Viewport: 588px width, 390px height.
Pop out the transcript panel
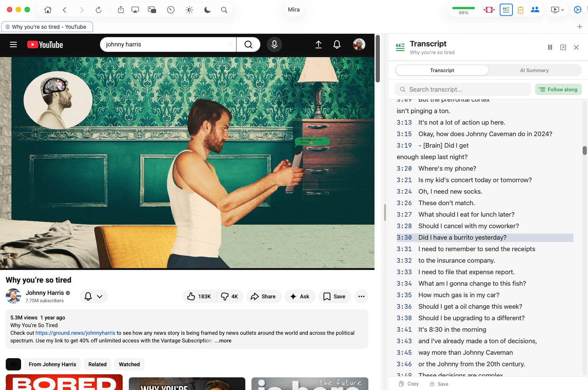coord(563,47)
